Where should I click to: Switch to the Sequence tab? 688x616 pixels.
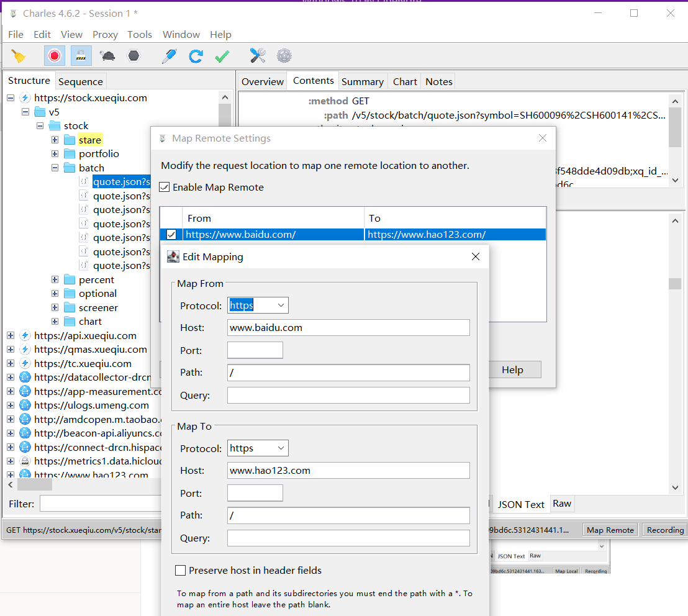tap(80, 81)
